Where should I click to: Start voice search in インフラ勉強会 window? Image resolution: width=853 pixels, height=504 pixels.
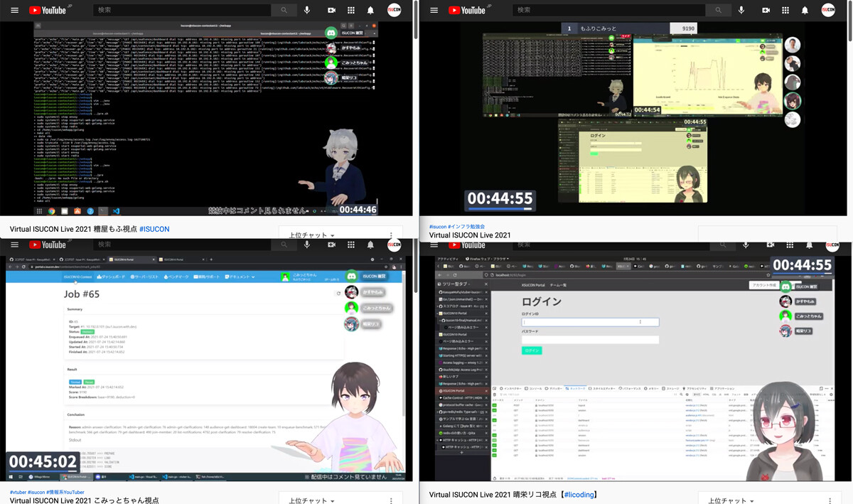tap(743, 10)
